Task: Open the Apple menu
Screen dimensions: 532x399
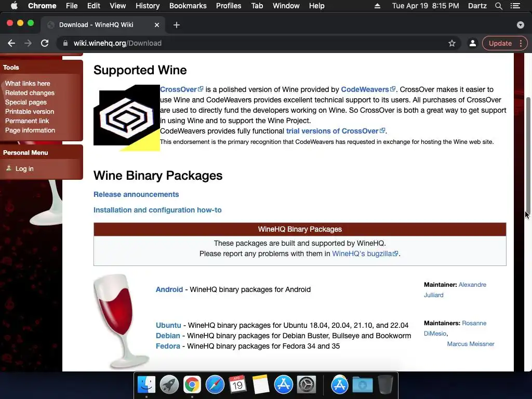Action: tap(14, 6)
